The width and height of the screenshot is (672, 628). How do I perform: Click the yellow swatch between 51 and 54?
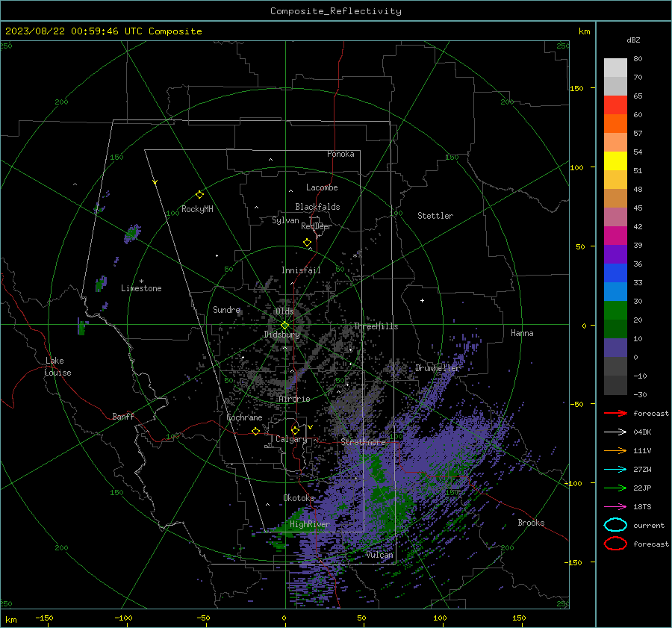[x=615, y=161]
